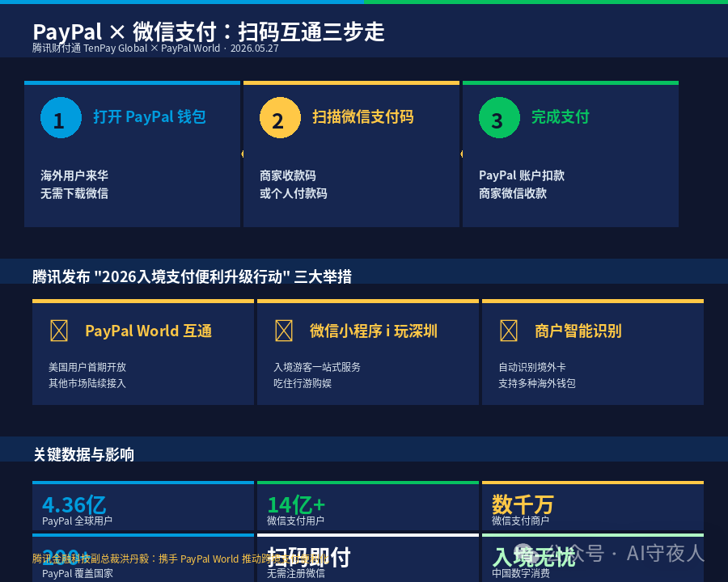The height and width of the screenshot is (582, 728).
Task: Click the section heading 腾讯发布 2026入境支付便利升级行动
Action: (x=192, y=276)
